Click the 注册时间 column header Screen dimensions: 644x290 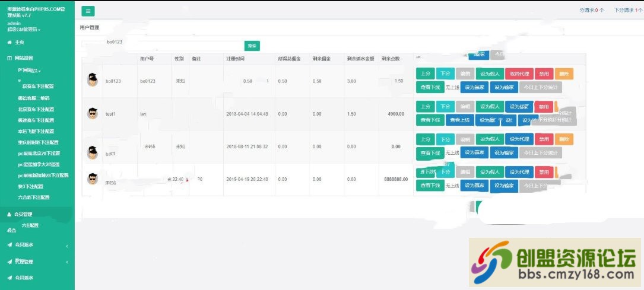[235, 59]
